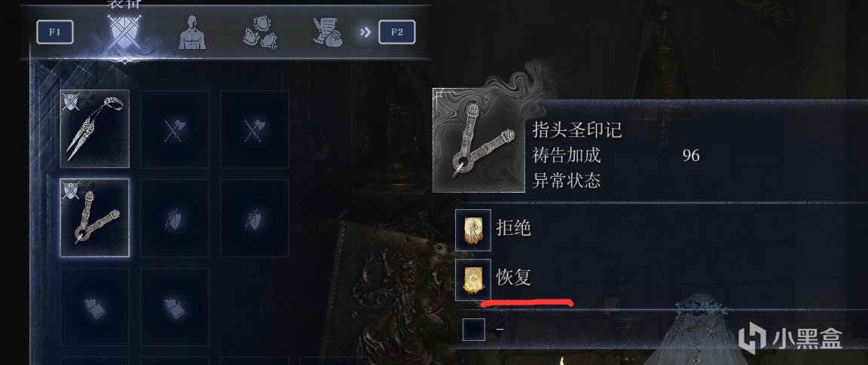This screenshot has height=365, width=868.
Task: Select the equipped claw weapon slot
Action: pos(95,129)
